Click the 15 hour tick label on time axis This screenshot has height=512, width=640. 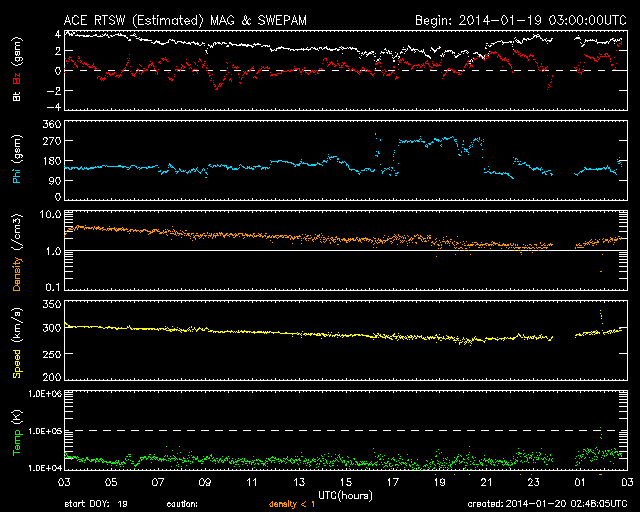coord(344,482)
